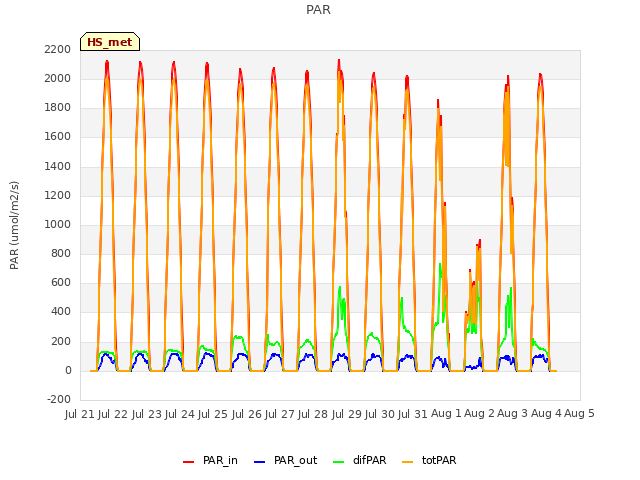Click the Aug 1 x-axis date label

446,414
